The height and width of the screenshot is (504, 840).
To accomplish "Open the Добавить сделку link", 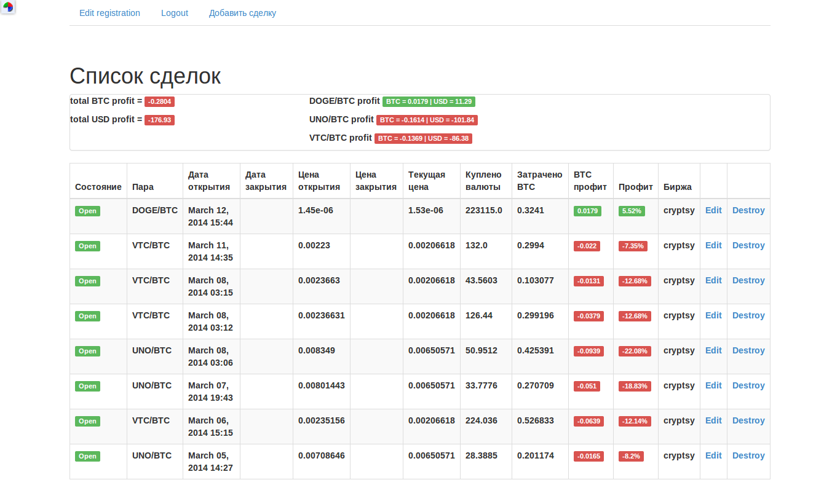I will [x=242, y=13].
